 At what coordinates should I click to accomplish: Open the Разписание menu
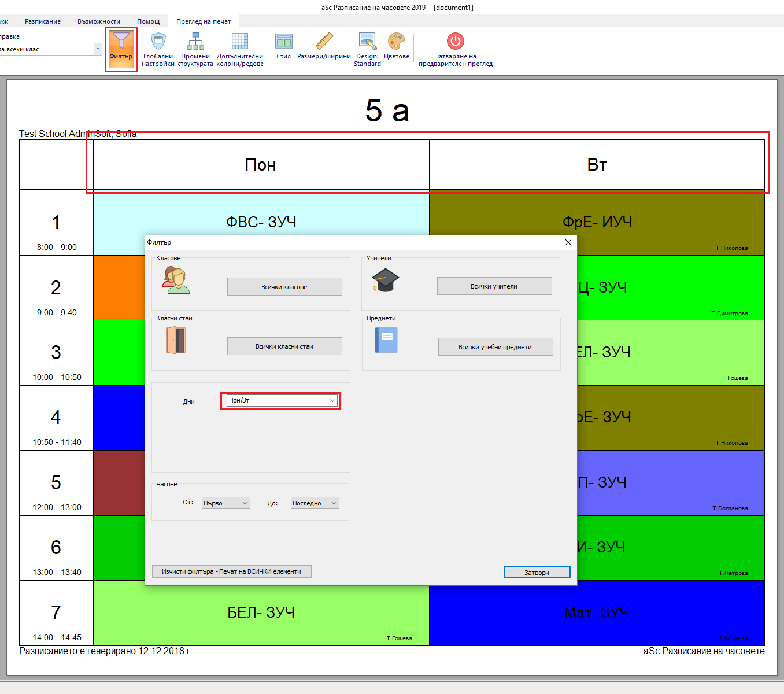pyautogui.click(x=43, y=21)
